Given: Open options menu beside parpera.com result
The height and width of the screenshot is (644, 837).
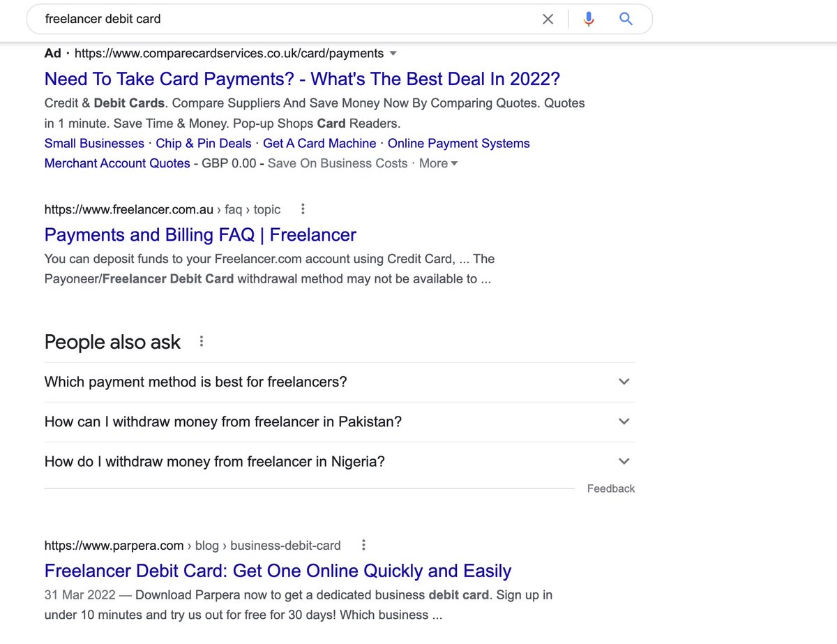Looking at the screenshot, I should click(x=363, y=545).
